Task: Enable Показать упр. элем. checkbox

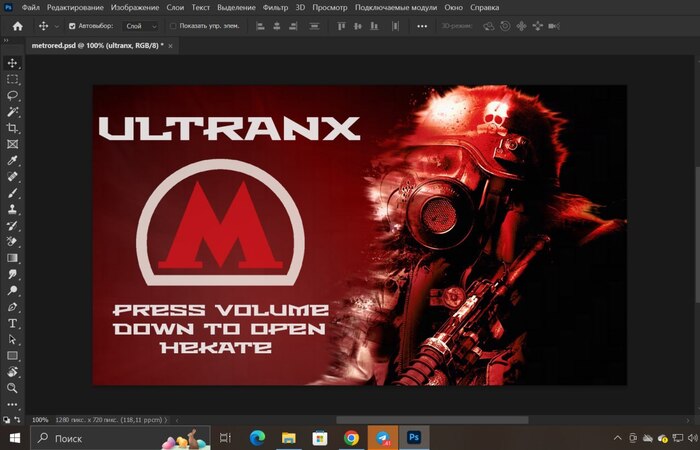Action: tap(172, 26)
